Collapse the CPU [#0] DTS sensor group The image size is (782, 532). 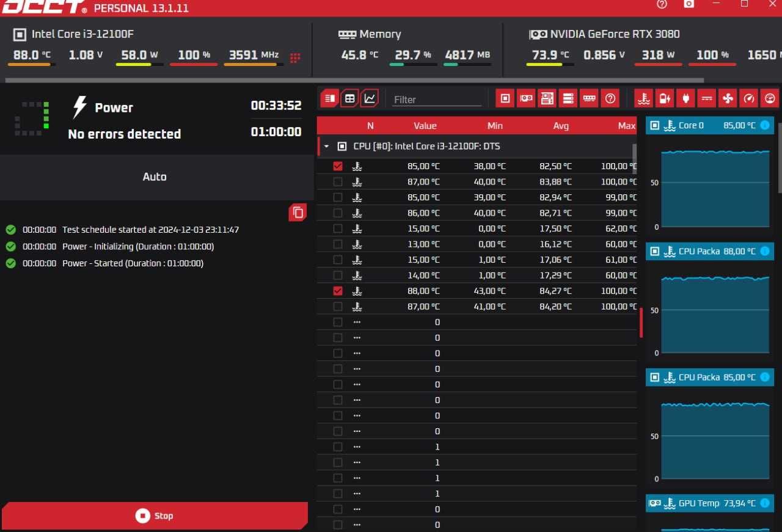[326, 147]
